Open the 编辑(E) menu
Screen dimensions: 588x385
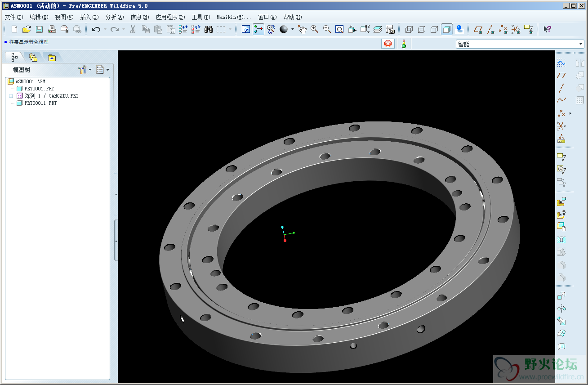coord(39,17)
